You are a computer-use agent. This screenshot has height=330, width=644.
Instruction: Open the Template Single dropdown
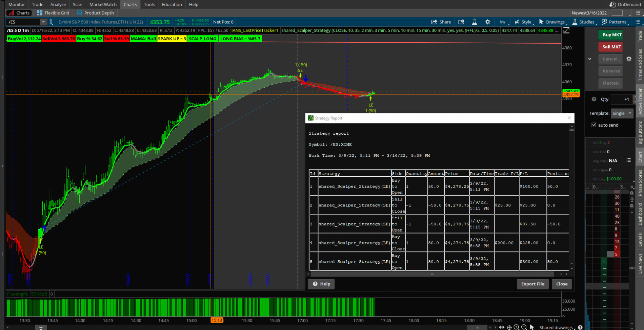[x=622, y=113]
